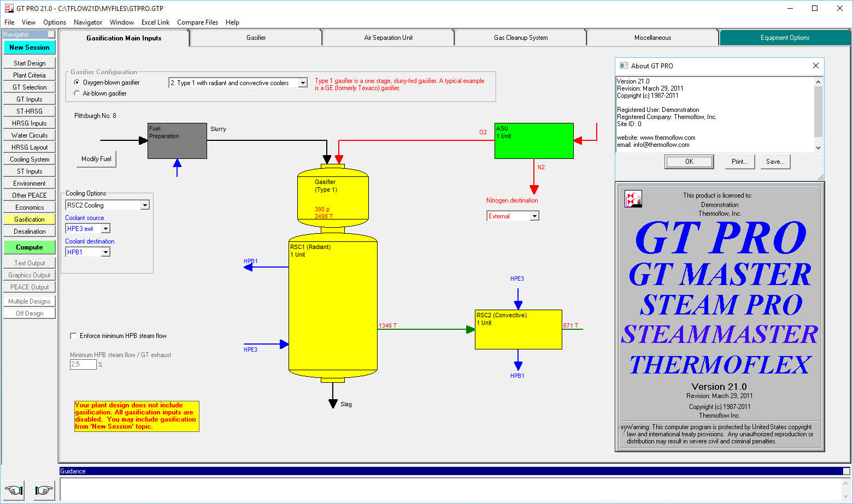Viewport: 853px width, 504px height.
Task: Click the green Compute button
Action: coord(30,247)
